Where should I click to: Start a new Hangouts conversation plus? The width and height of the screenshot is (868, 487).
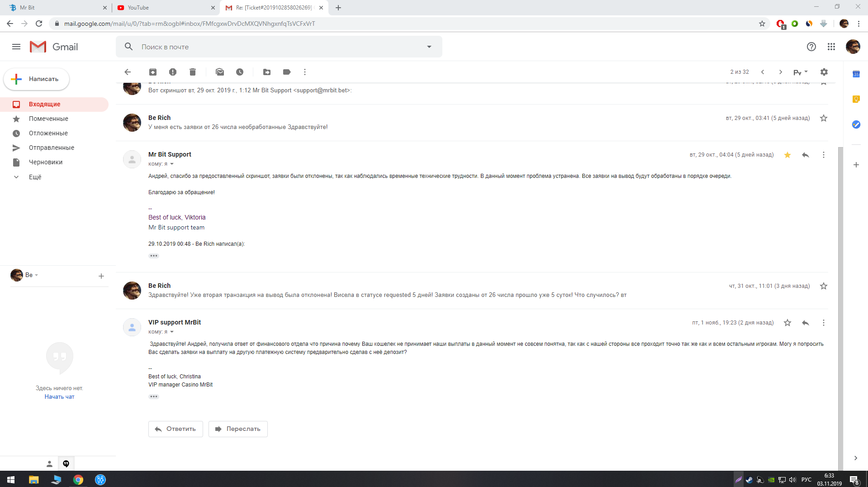coord(101,276)
